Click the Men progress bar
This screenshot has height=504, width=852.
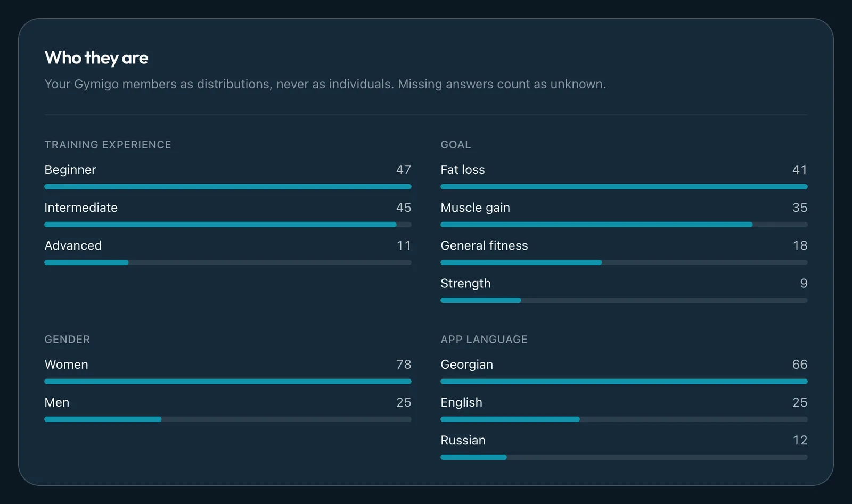[x=228, y=419]
